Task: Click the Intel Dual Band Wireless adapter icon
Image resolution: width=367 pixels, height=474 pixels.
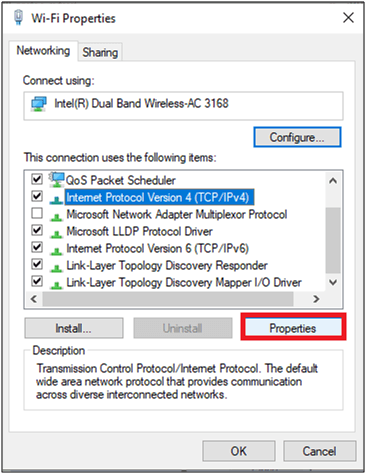Action: pyautogui.click(x=39, y=104)
